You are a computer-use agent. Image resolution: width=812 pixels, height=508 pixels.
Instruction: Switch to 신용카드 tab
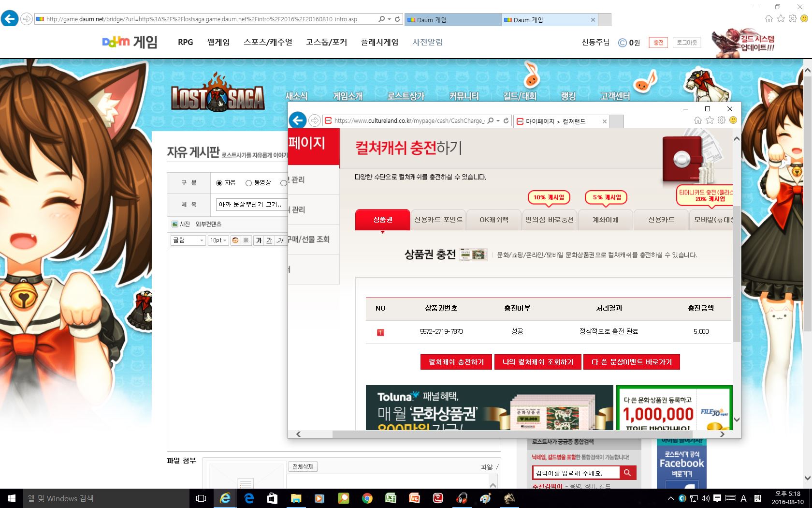661,220
